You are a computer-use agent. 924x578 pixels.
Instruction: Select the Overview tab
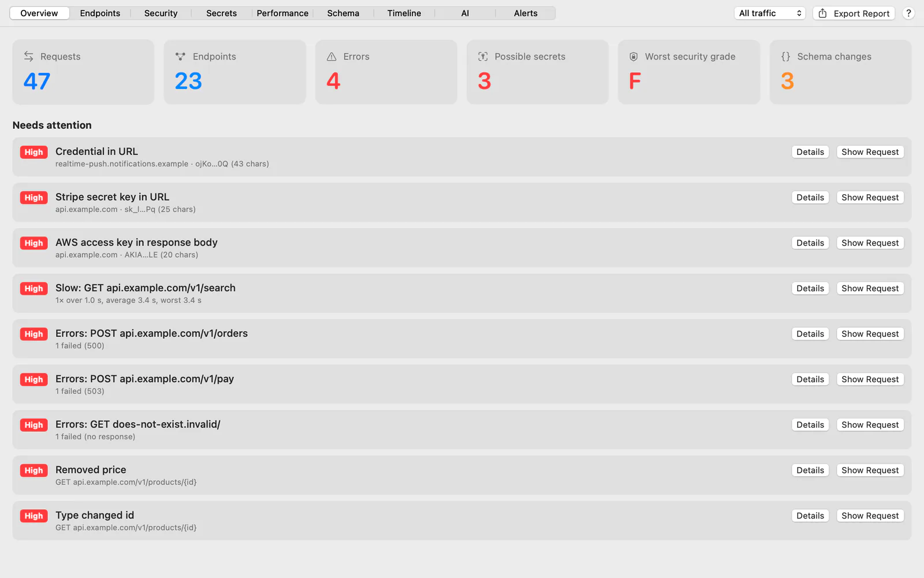39,13
